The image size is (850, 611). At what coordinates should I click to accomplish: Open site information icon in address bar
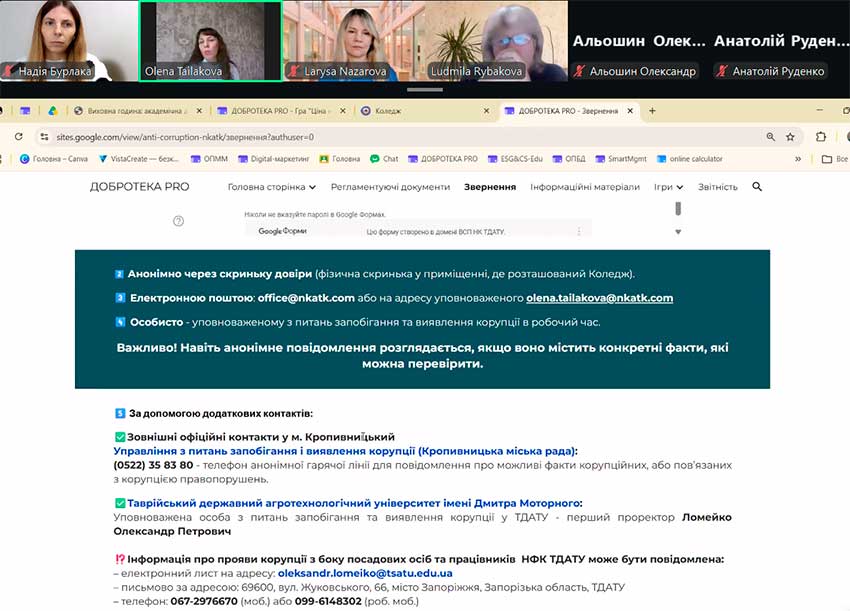[44, 137]
